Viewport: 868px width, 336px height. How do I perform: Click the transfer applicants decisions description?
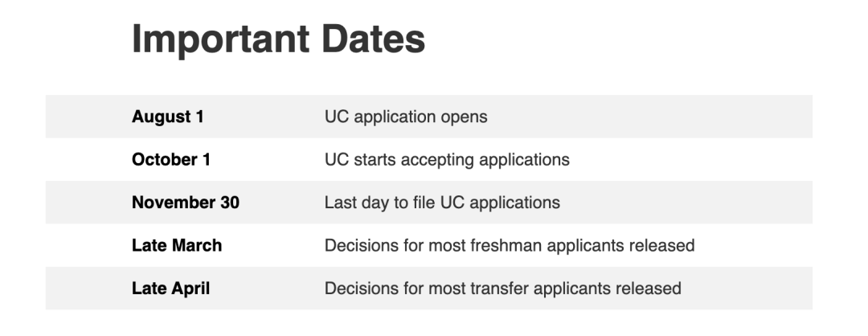point(502,289)
